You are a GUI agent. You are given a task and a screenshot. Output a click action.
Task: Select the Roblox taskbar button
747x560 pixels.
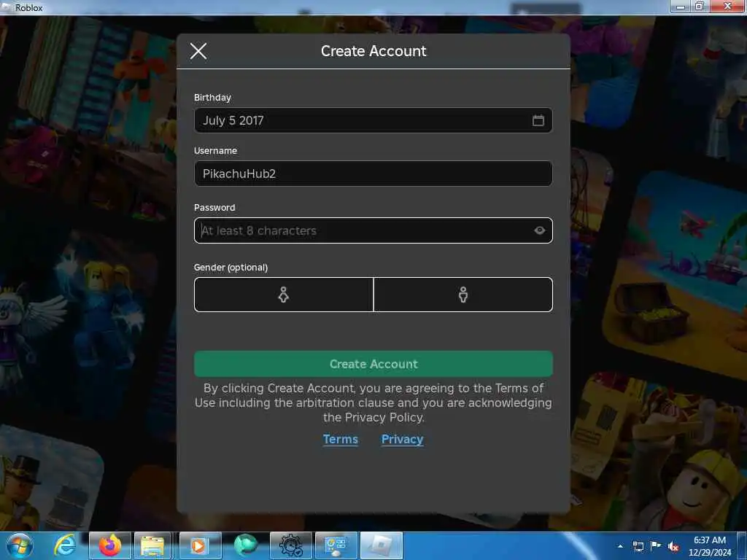(x=381, y=545)
